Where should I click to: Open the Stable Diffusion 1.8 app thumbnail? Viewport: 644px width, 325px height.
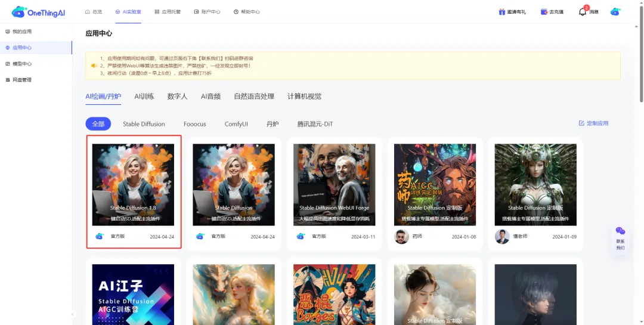pyautogui.click(x=133, y=184)
